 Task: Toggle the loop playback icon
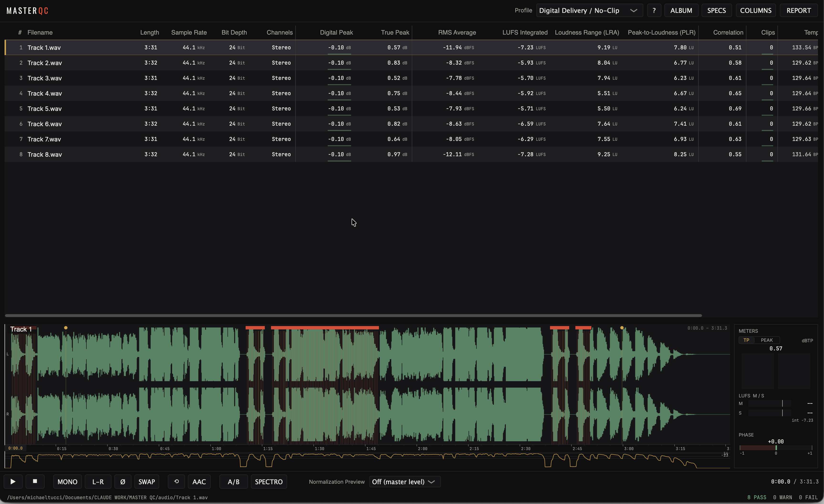pyautogui.click(x=177, y=482)
